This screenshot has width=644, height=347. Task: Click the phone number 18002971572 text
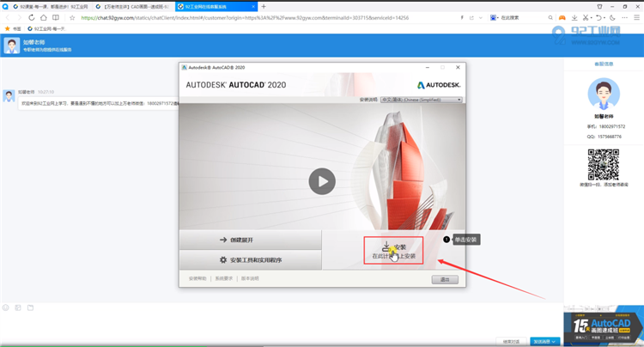pos(612,126)
